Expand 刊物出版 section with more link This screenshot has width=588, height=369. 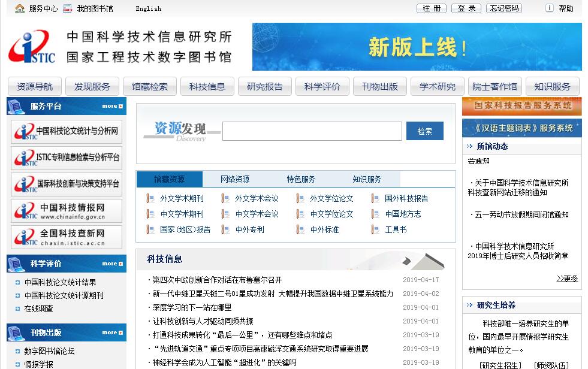pos(113,332)
